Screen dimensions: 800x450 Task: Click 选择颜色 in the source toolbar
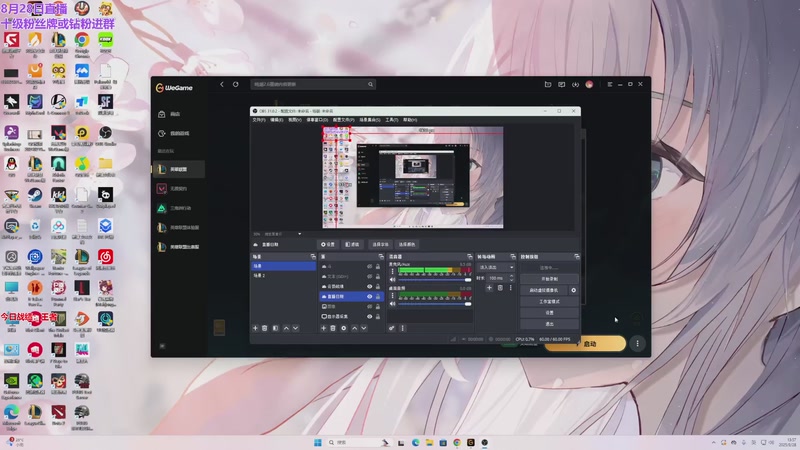tap(407, 244)
